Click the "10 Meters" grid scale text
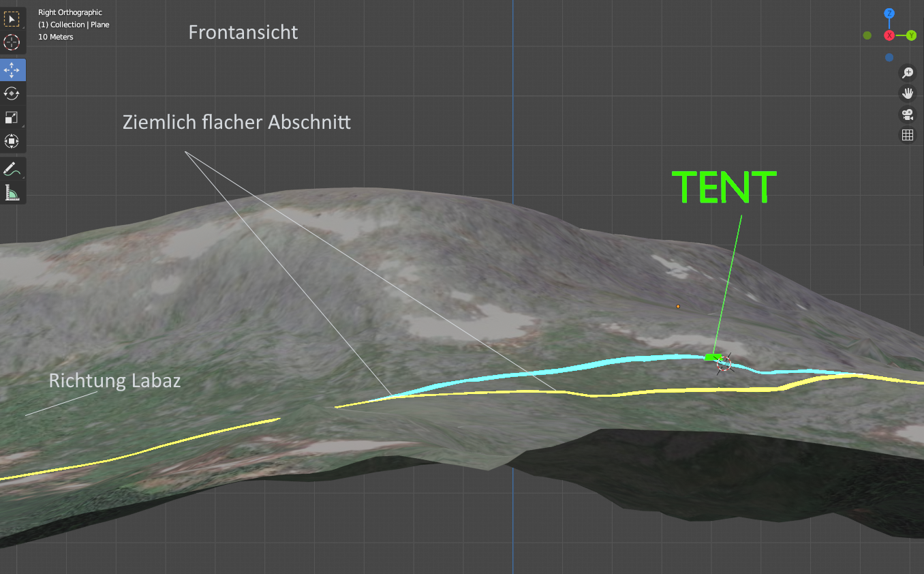The width and height of the screenshot is (924, 574). click(x=56, y=37)
